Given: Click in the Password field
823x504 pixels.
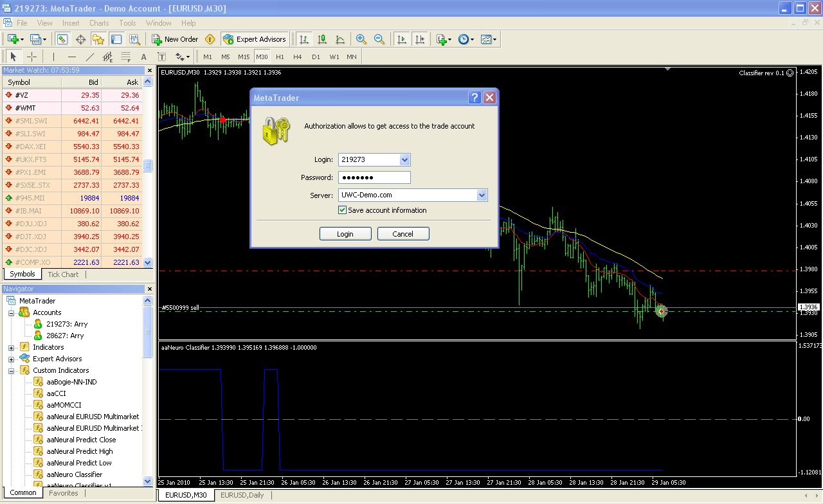Looking at the screenshot, I should pos(374,177).
